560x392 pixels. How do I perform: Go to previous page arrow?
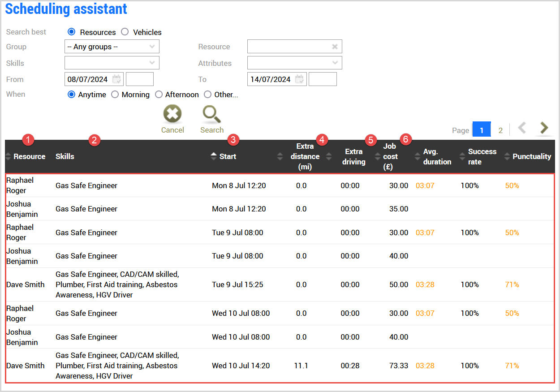point(522,128)
